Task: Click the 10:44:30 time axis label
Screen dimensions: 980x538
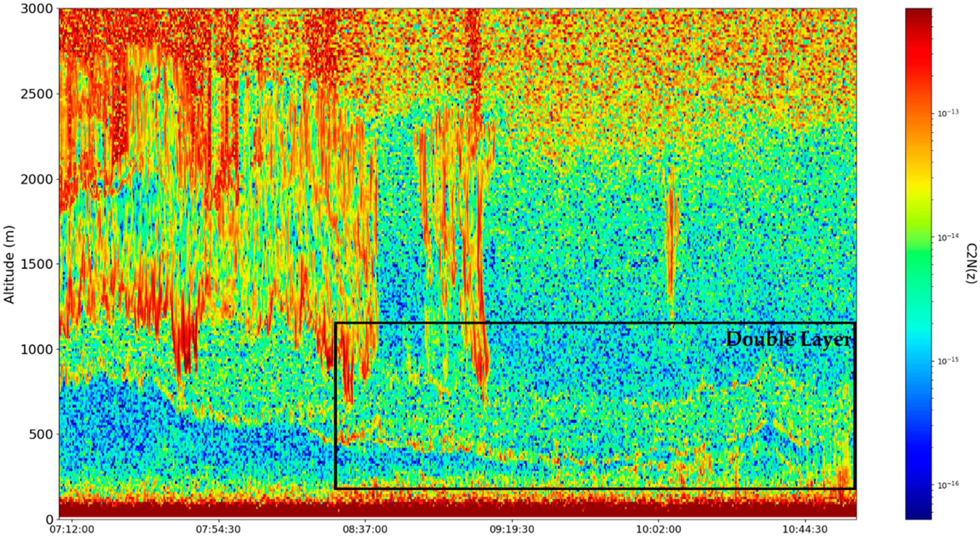Action: point(805,530)
